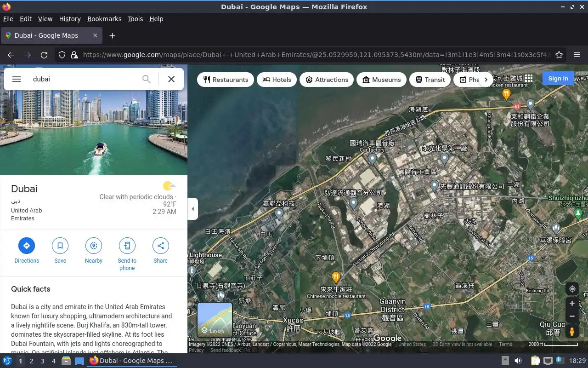The image size is (588, 368).
Task: Click the volume speaker tray icon
Action: 518,361
